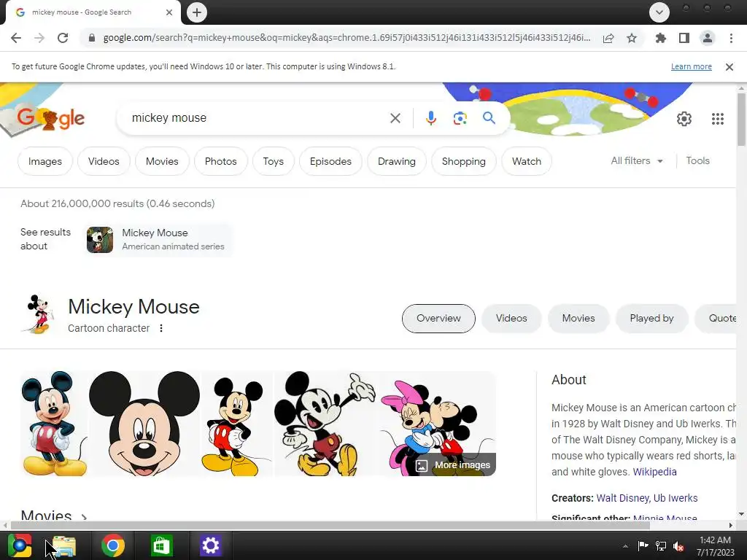The image size is (747, 560).
Task: Click the horizontal page scrollbar
Action: pyautogui.click(x=330, y=525)
